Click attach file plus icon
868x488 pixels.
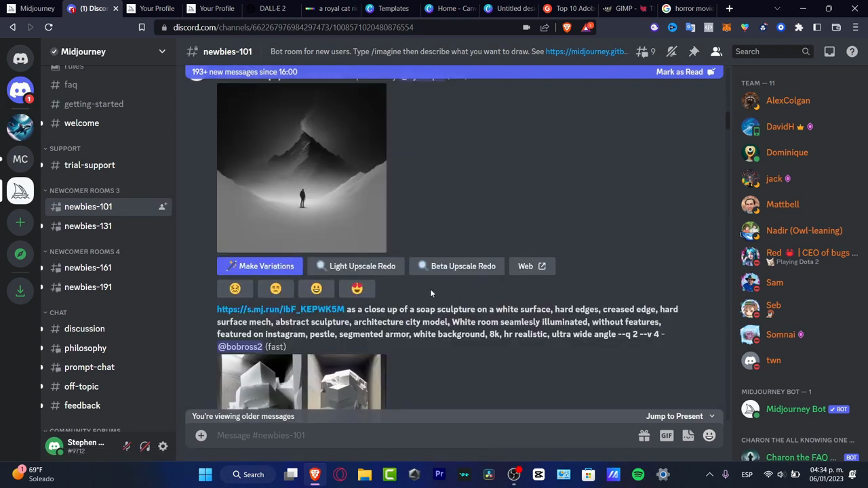[x=201, y=435]
